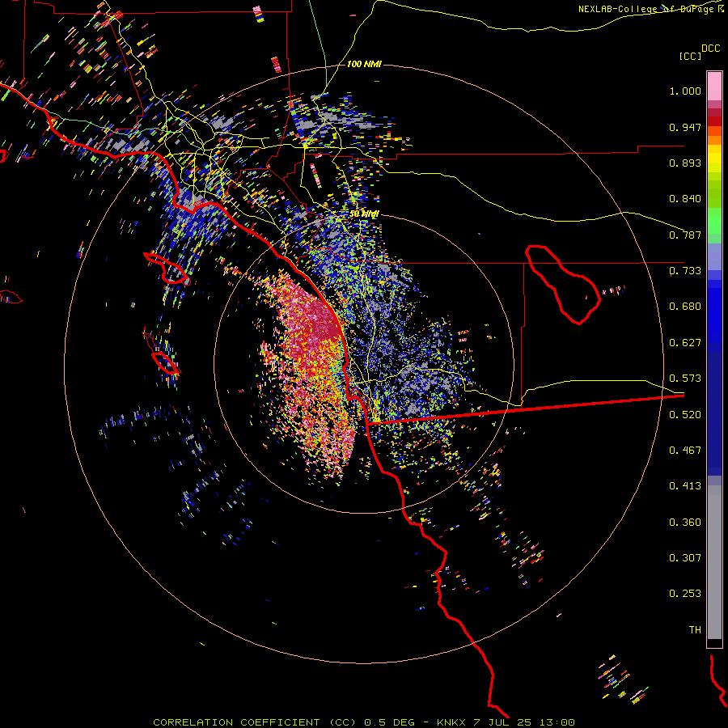The height and width of the screenshot is (728, 728).
Task: Click the 0.573 legend value
Action: (x=685, y=379)
